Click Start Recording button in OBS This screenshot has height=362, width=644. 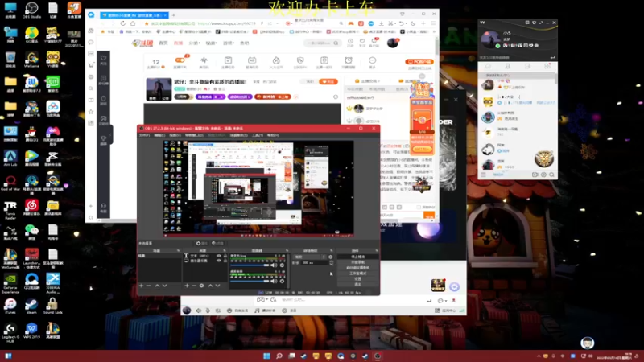click(357, 262)
